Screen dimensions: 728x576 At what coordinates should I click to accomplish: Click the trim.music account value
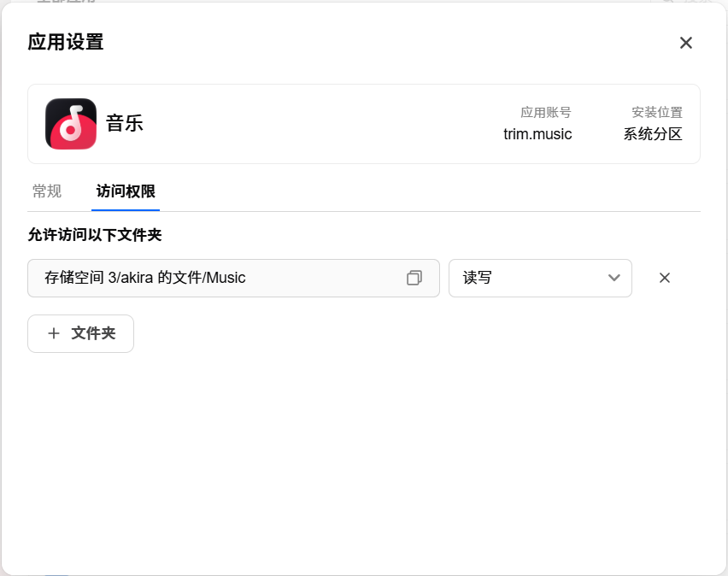tap(537, 134)
